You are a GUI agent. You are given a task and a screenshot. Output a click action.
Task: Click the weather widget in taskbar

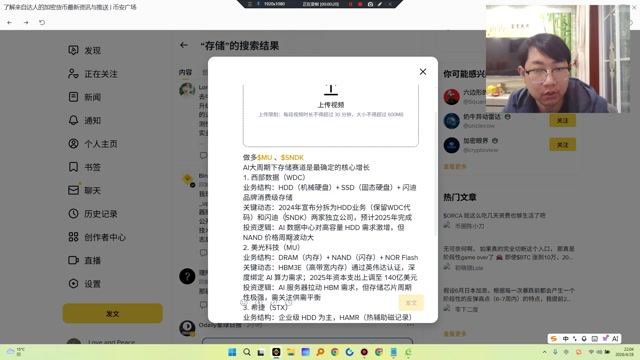click(15, 351)
